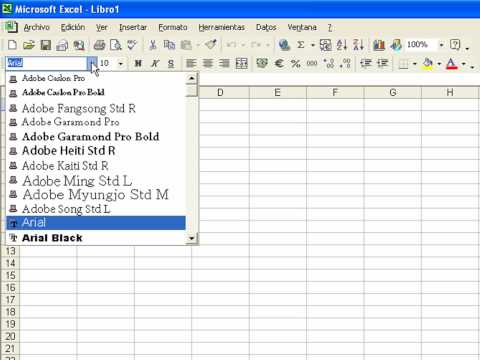This screenshot has height=360, width=480.
Task: Open the font size dropdown arrow
Action: [x=121, y=63]
